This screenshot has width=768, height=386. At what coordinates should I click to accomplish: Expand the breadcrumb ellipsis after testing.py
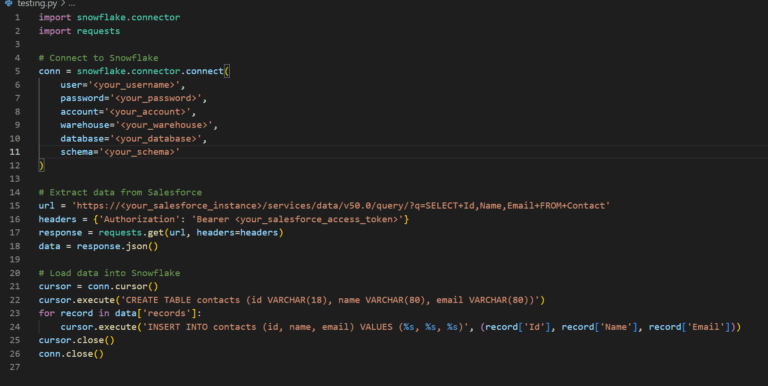pos(72,4)
